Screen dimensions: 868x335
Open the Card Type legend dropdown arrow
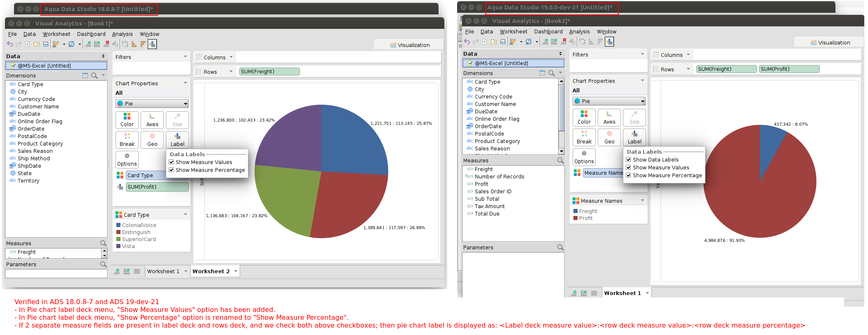click(x=185, y=215)
